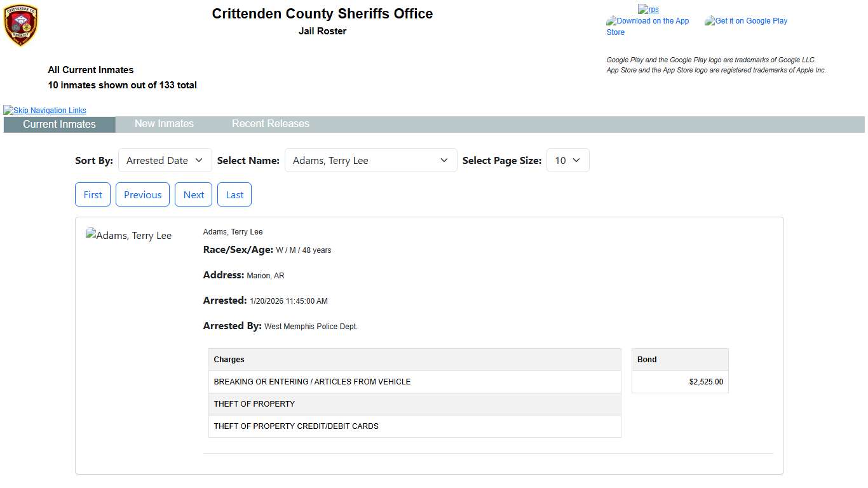The height and width of the screenshot is (488, 868).
Task: Switch to the New Inmates tab
Action: (164, 124)
